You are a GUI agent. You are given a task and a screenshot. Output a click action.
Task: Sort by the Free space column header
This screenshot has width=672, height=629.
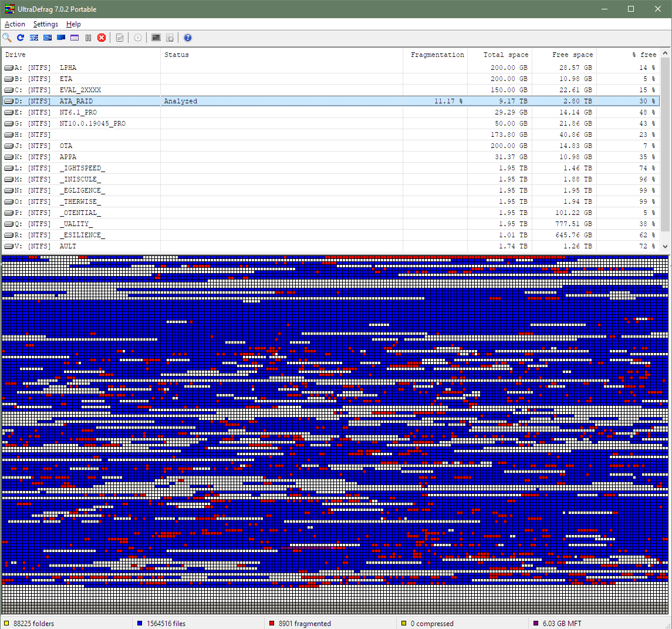pos(564,55)
